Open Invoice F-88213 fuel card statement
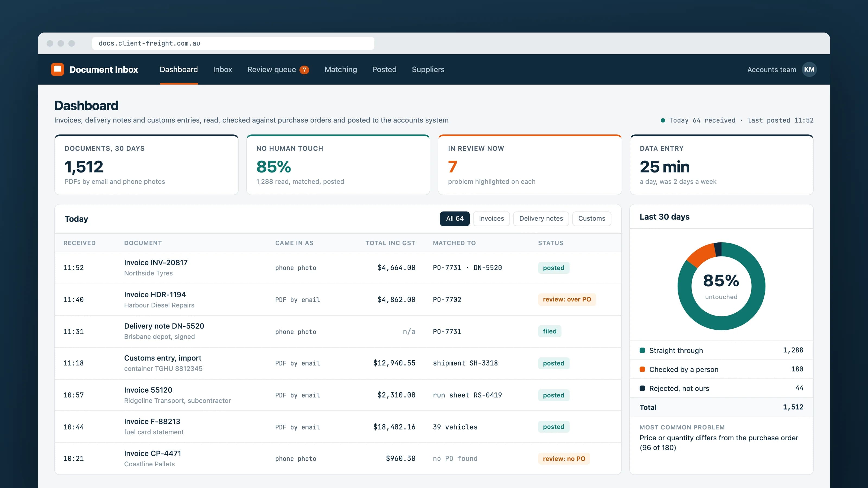Image resolution: width=868 pixels, height=488 pixels. tap(338, 427)
